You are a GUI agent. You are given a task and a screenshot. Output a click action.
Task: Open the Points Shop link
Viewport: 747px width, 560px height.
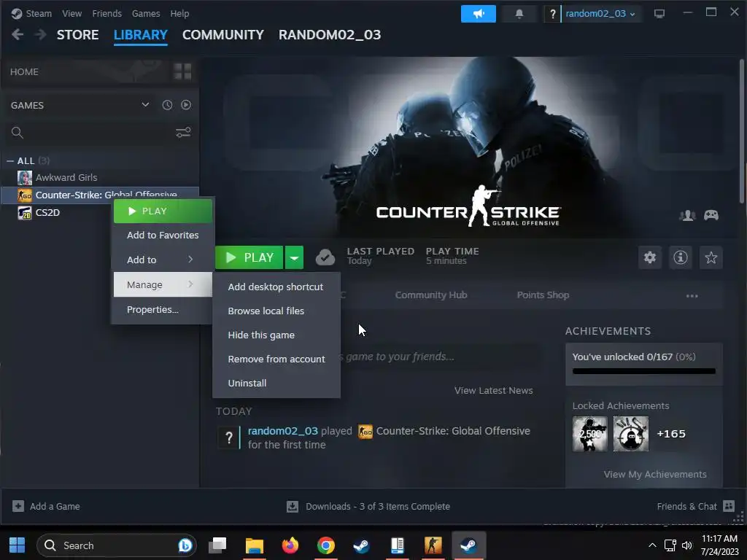[x=543, y=295]
